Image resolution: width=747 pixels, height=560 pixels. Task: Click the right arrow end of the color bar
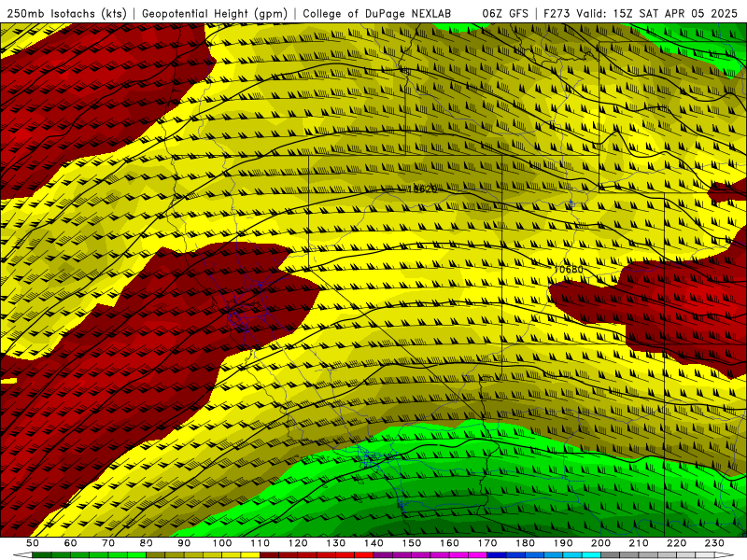point(725,555)
